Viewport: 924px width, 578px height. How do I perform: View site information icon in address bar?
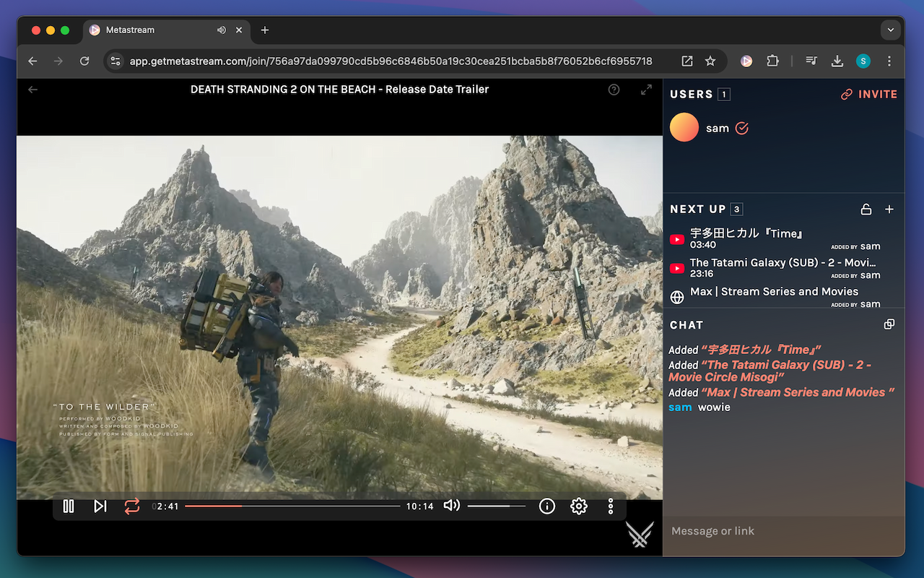point(115,61)
